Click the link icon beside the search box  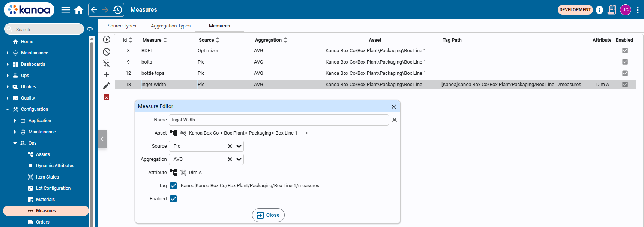point(90,29)
